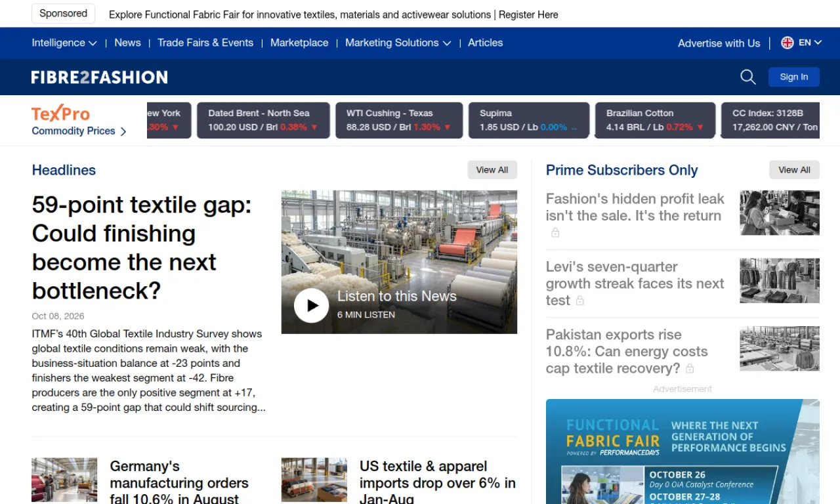Open the Supima price card

click(x=529, y=120)
